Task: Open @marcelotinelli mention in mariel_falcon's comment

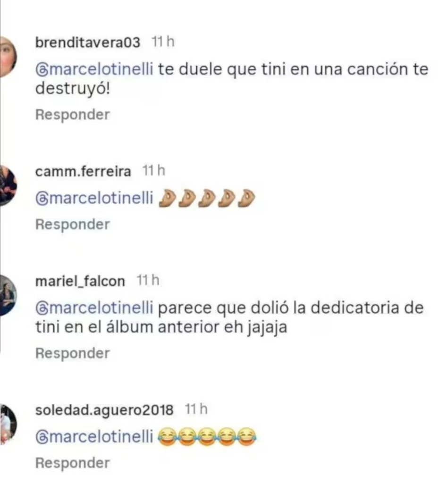Action: (x=94, y=308)
